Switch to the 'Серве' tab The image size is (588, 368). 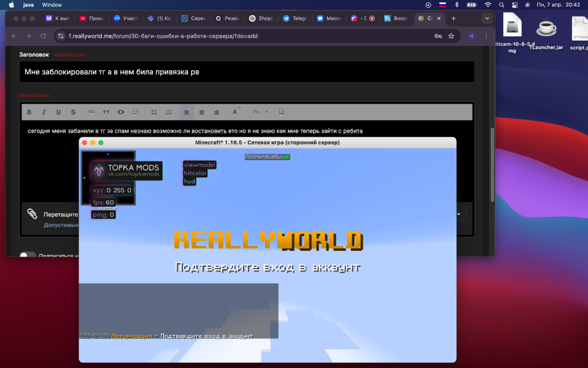(x=193, y=18)
